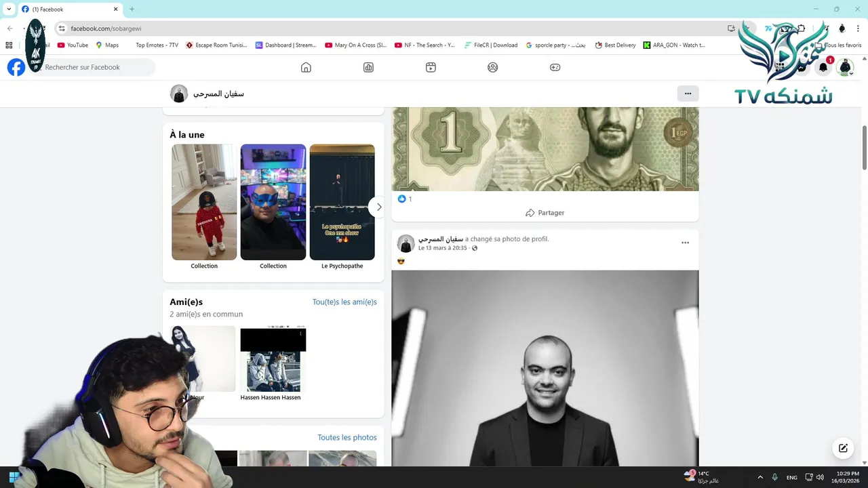Open ARA_GON - Watch t... bookmark

click(x=674, y=45)
